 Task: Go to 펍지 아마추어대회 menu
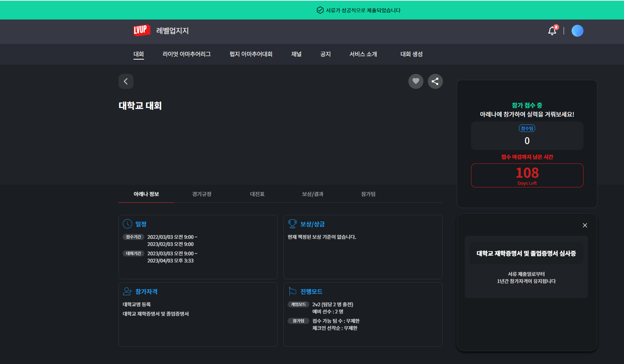[x=251, y=54]
